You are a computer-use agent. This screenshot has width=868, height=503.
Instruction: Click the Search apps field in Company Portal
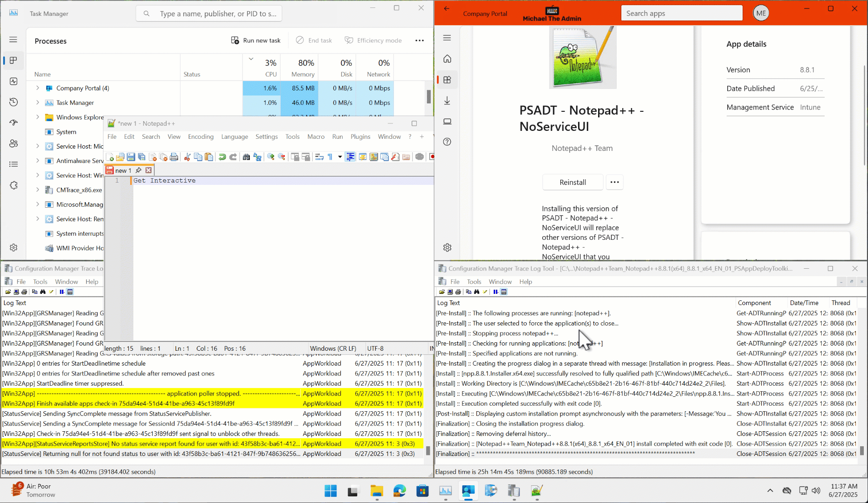(681, 13)
